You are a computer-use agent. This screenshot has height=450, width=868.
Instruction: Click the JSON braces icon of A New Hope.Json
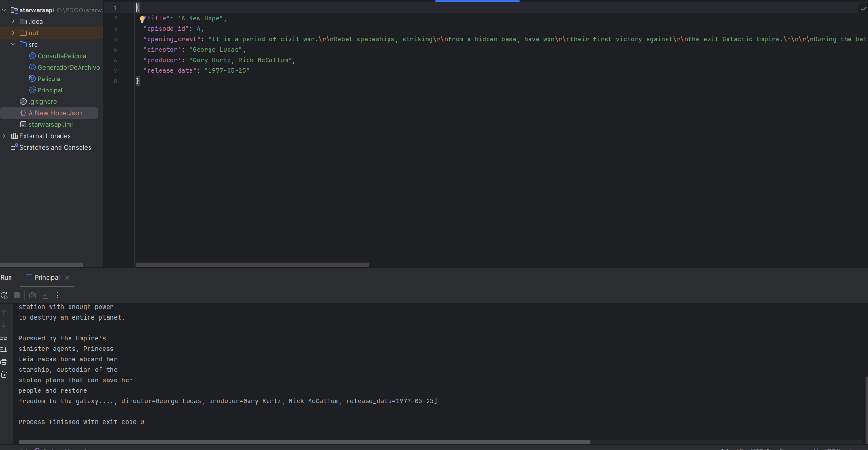(23, 113)
